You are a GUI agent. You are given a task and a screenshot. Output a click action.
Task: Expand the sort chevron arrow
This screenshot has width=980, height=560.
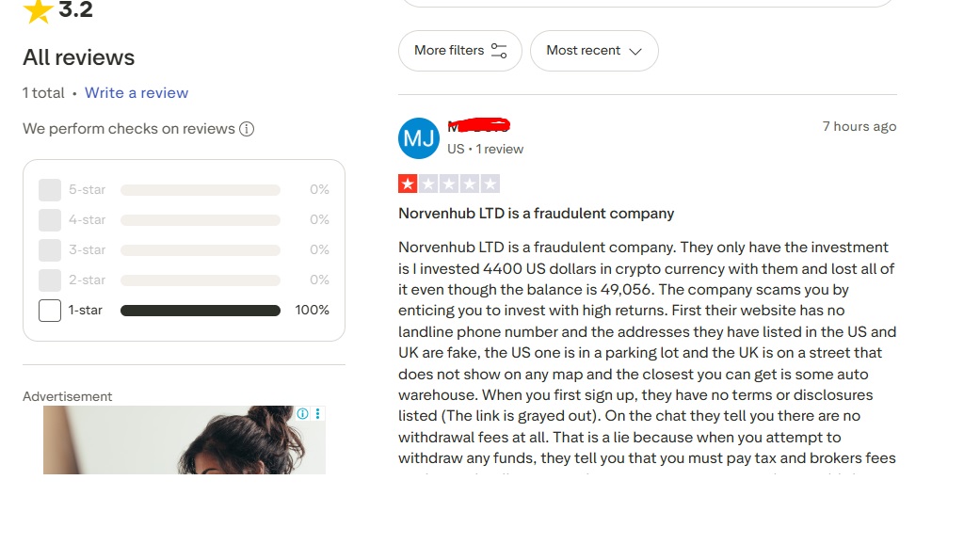pyautogui.click(x=635, y=51)
